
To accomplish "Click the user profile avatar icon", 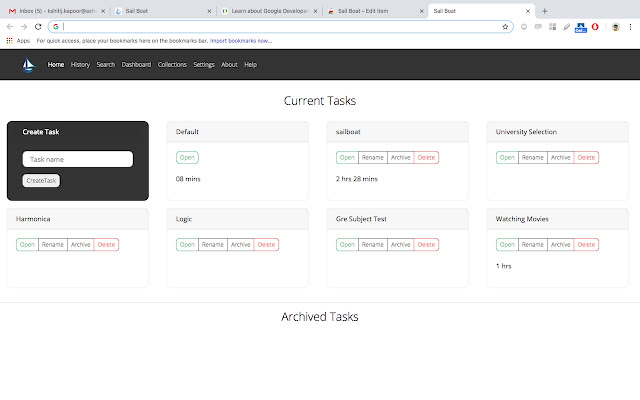I will [x=616, y=27].
